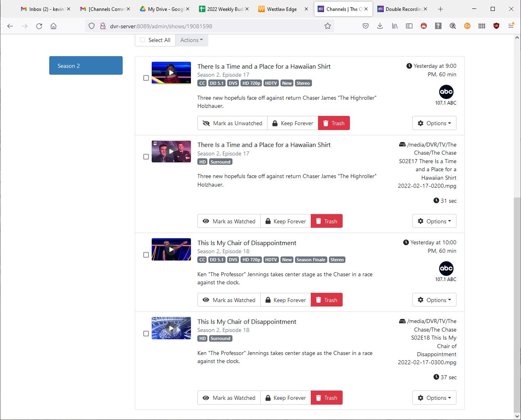Click Mark as Unwatched on first episode
The image size is (521, 420).
232,123
